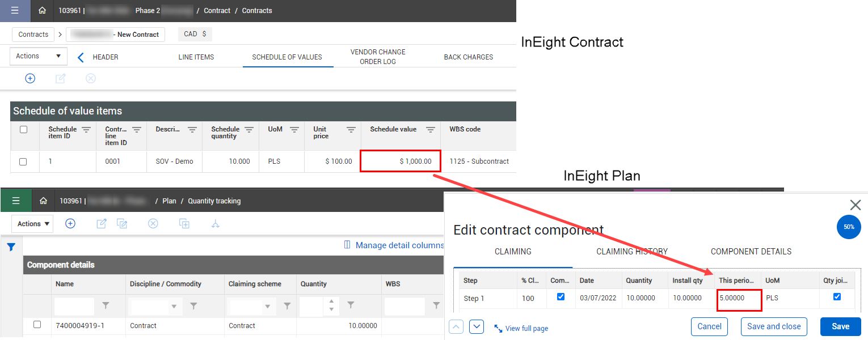
Task: Filter the UoM column in Schedule of value items
Action: tap(294, 129)
